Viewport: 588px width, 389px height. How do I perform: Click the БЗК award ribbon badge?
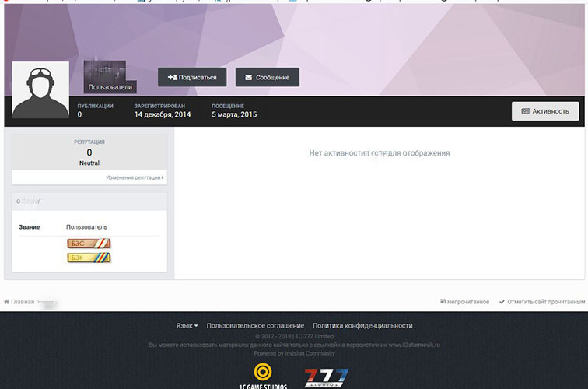pyautogui.click(x=89, y=258)
